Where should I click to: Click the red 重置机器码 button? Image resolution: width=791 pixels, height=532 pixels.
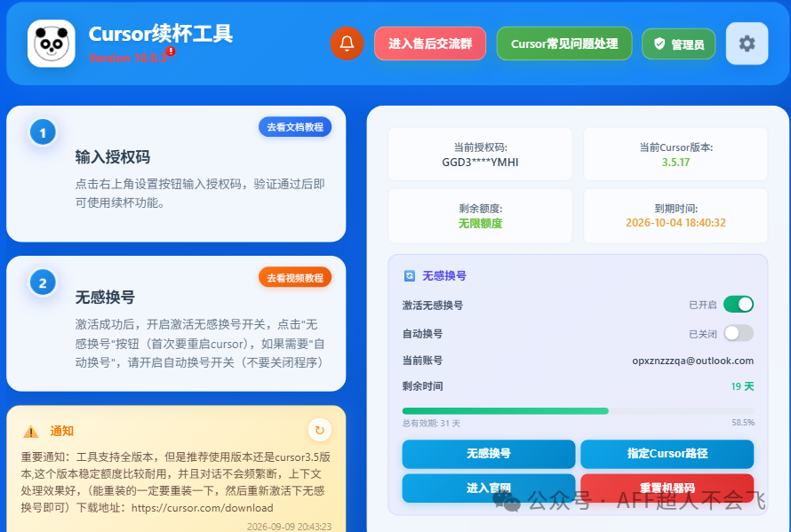point(667,488)
